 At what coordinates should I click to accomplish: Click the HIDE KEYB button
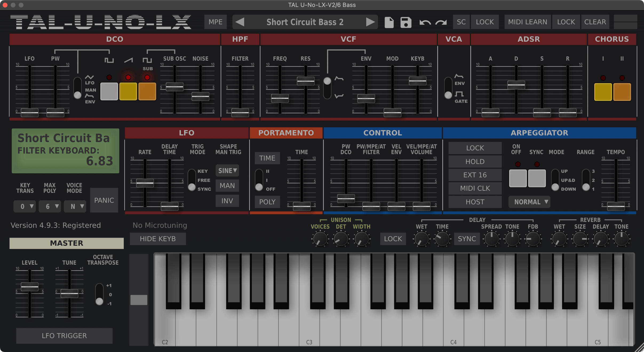coord(158,239)
